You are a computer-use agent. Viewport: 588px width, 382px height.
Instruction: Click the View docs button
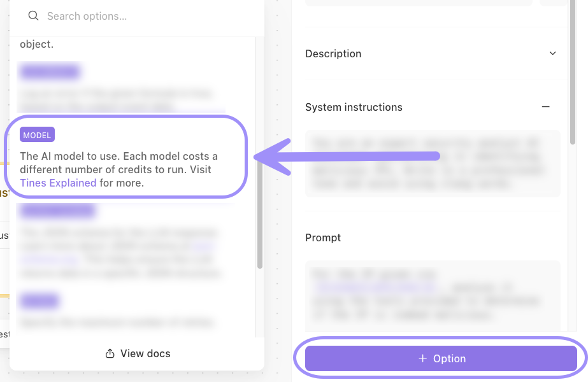coord(137,353)
